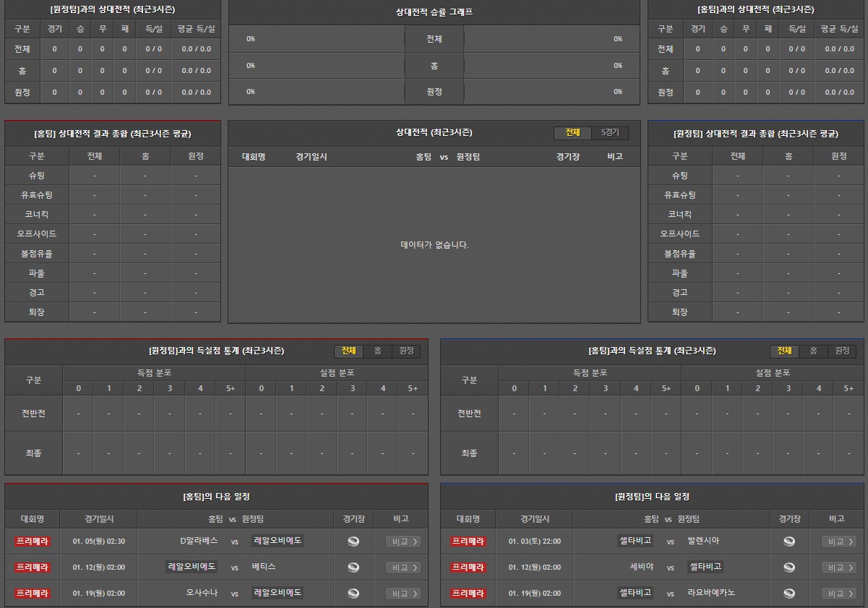Switch right goal stats panel to 홈 tab

tap(813, 351)
